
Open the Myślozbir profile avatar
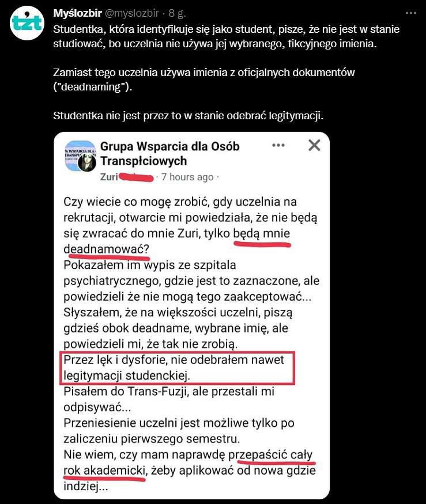pos(27,23)
